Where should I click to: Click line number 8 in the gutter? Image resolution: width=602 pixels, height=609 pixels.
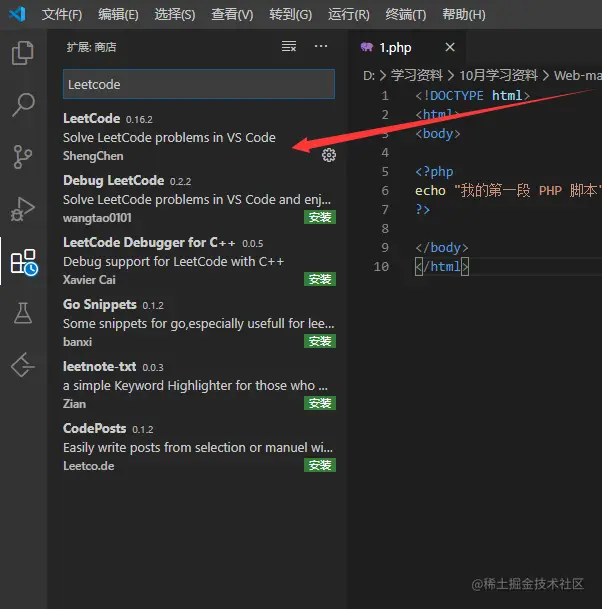pos(385,228)
